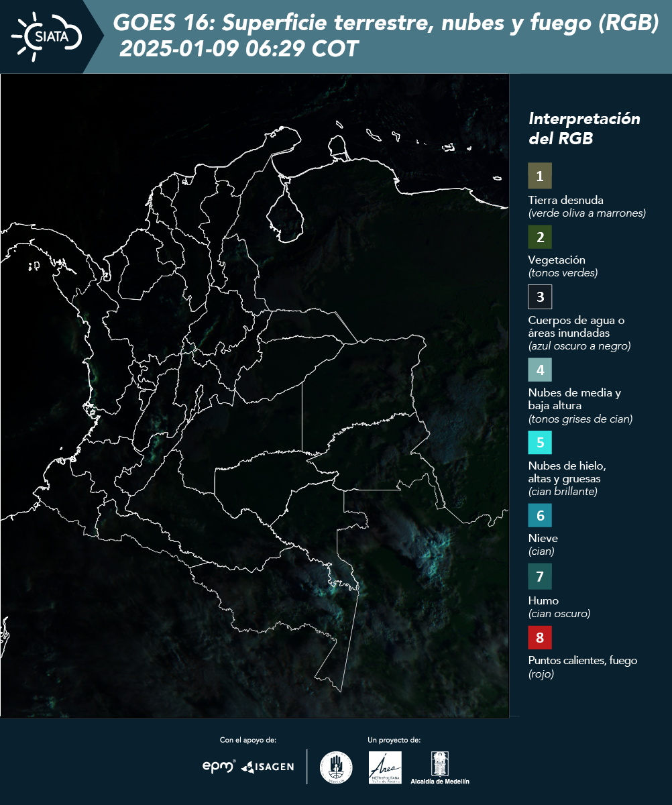Click the round Medellín seal logo
672x805 pixels.
coord(336,767)
